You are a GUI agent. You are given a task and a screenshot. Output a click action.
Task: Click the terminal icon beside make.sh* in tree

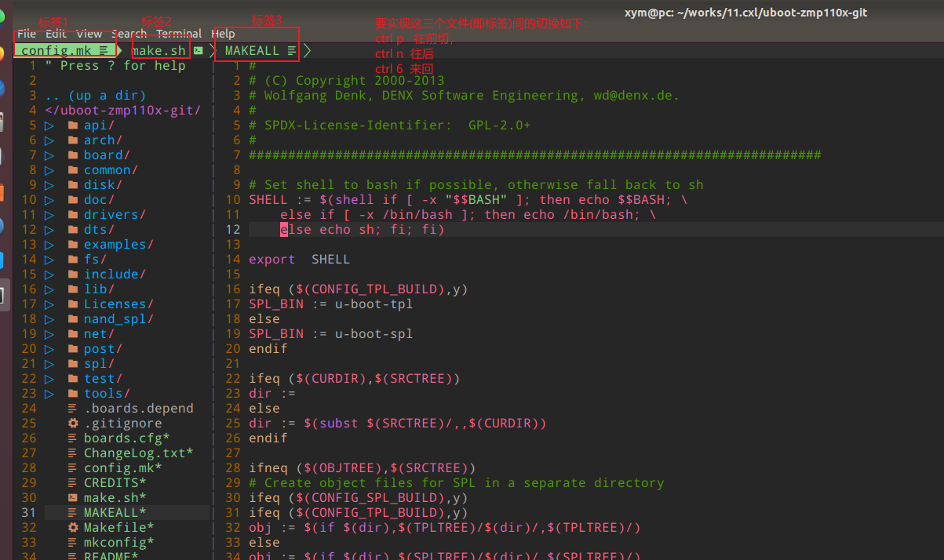73,498
